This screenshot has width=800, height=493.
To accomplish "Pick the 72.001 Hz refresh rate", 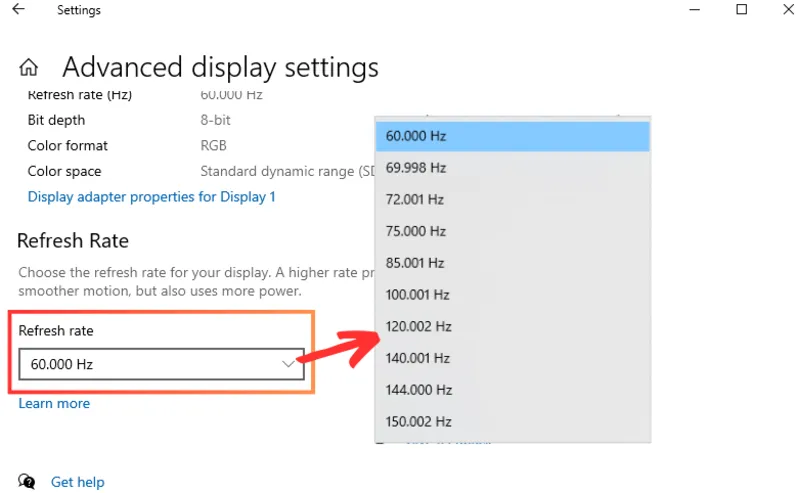I will coord(512,200).
